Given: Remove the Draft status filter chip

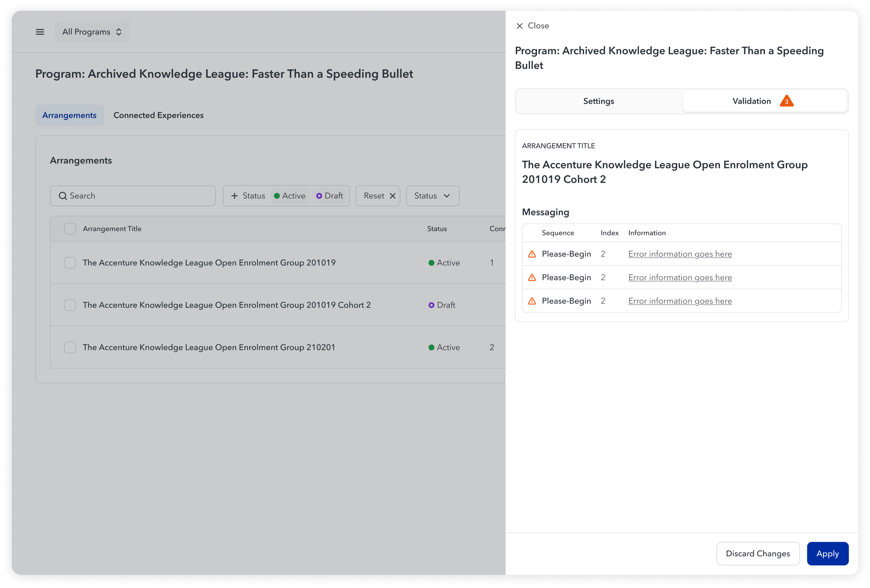Looking at the screenshot, I should (330, 196).
